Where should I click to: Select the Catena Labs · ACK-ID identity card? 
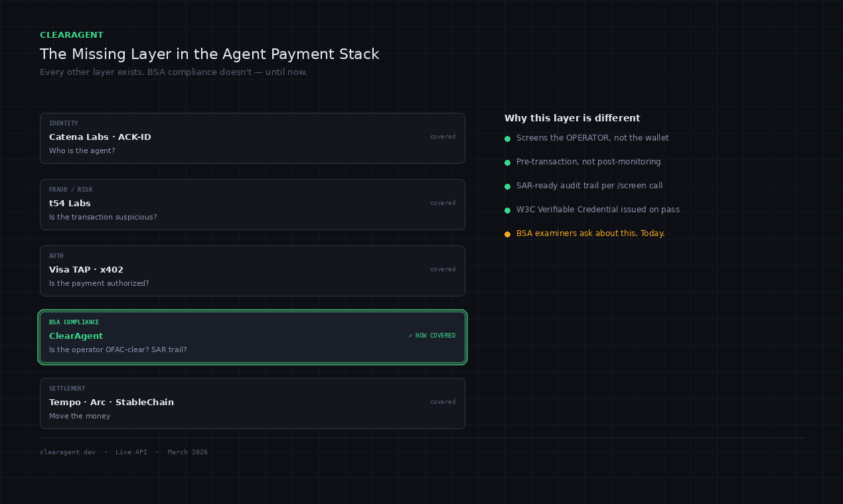252,138
